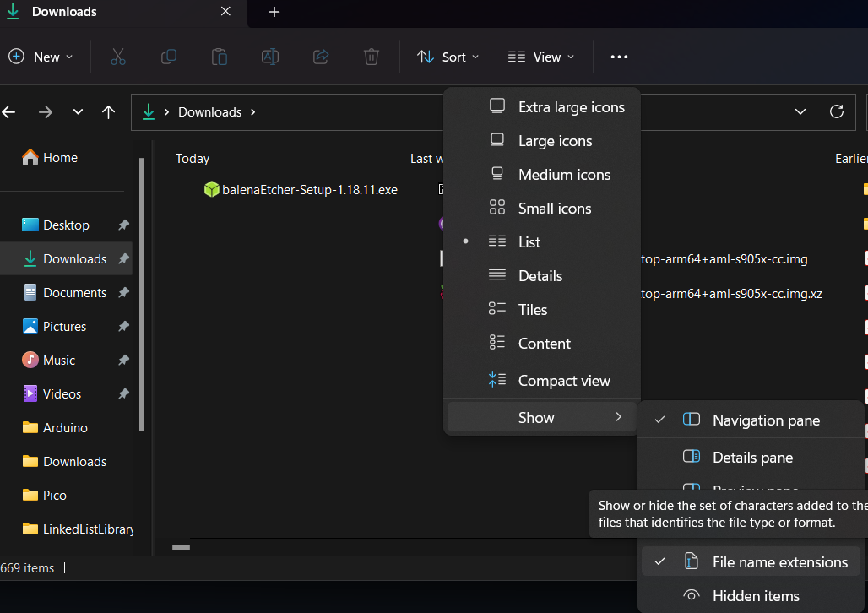This screenshot has height=613, width=868.
Task: Switch to Compact view
Action: coord(564,380)
